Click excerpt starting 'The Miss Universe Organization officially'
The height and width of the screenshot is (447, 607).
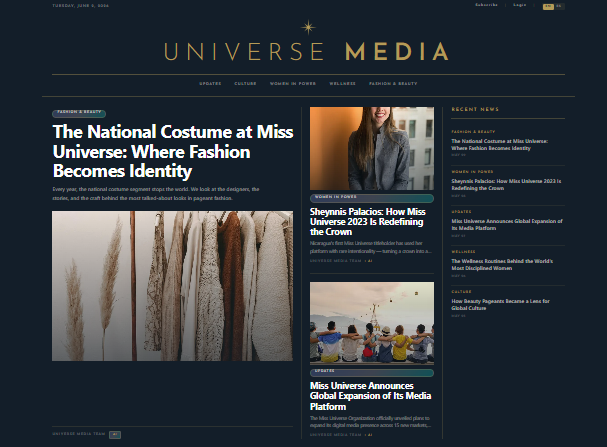[x=370, y=421]
